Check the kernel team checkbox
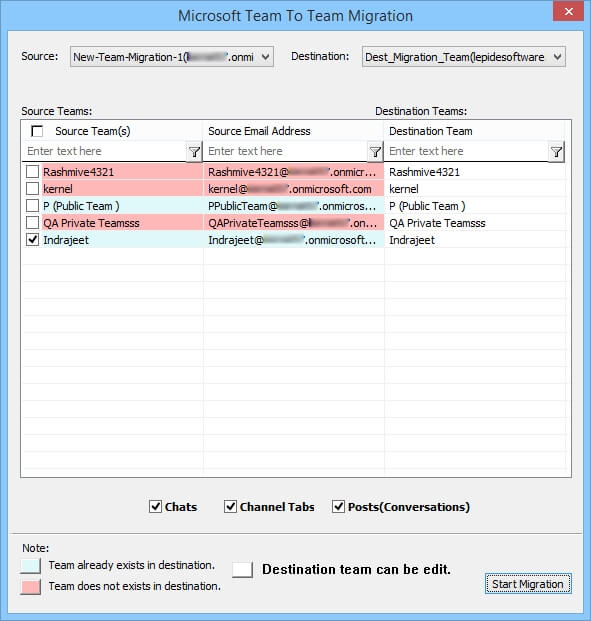Image resolution: width=591 pixels, height=621 pixels. (x=32, y=189)
